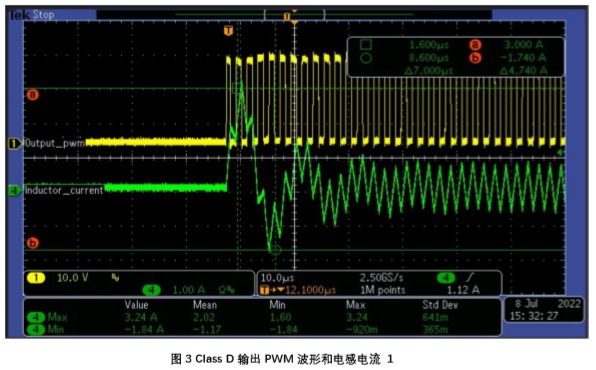Click the trigger source channel 4 badge

(x=446, y=278)
